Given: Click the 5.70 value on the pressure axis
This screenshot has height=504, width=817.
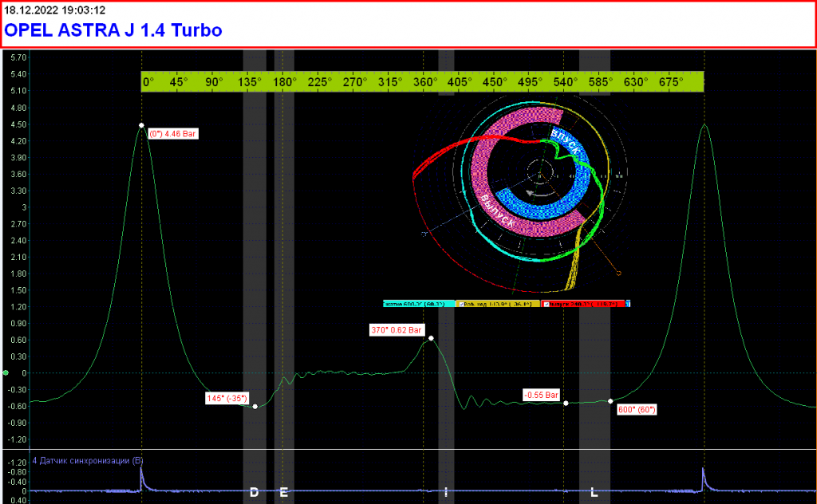Looking at the screenshot, I should pos(19,57).
